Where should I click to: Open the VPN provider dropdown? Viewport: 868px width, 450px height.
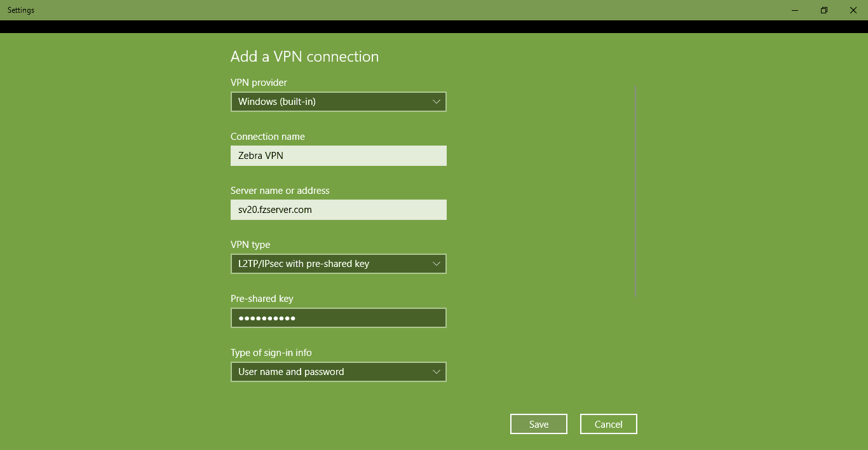[338, 102]
